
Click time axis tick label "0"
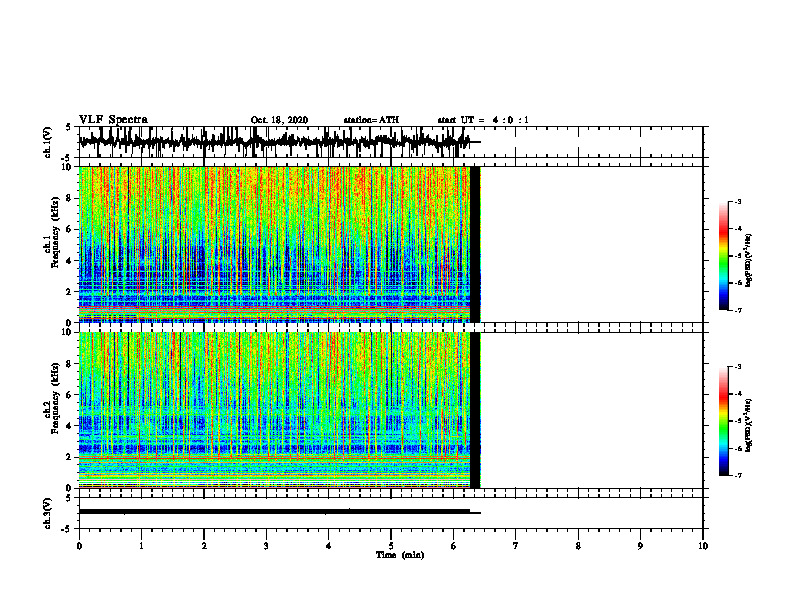(x=79, y=546)
